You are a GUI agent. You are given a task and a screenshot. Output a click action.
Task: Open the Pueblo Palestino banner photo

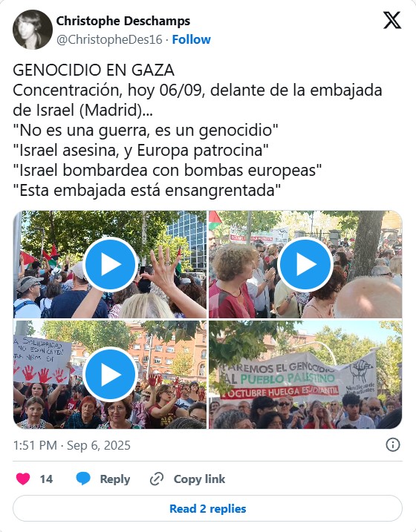[305, 375]
